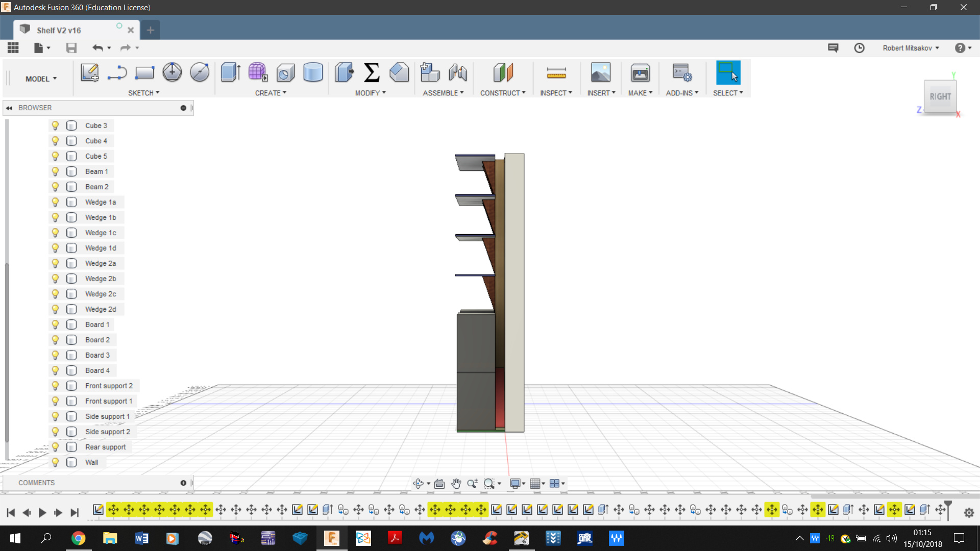The width and height of the screenshot is (980, 551).
Task: Toggle visibility bulb for Cube 3
Action: [55, 126]
